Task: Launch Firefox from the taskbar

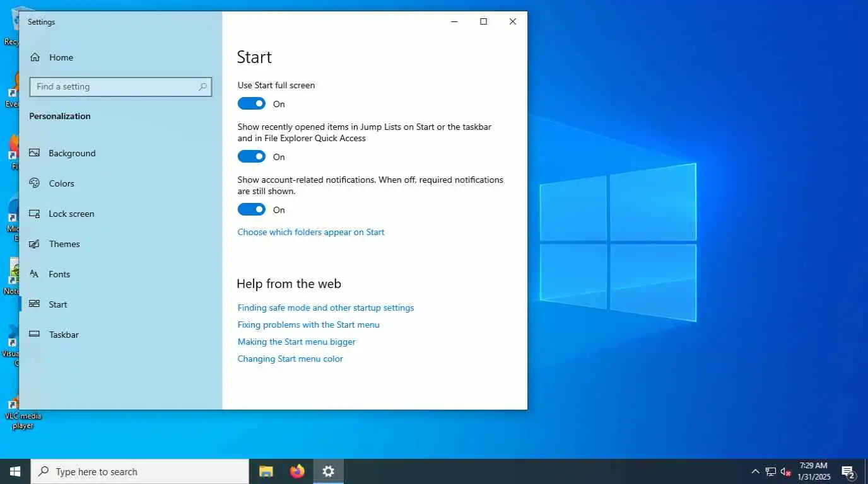Action: point(297,471)
